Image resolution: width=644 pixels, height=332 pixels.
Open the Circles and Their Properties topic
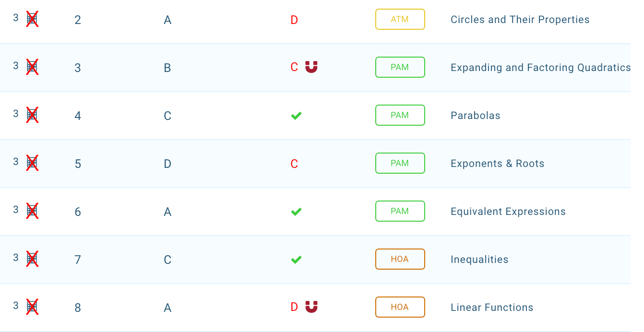(520, 20)
